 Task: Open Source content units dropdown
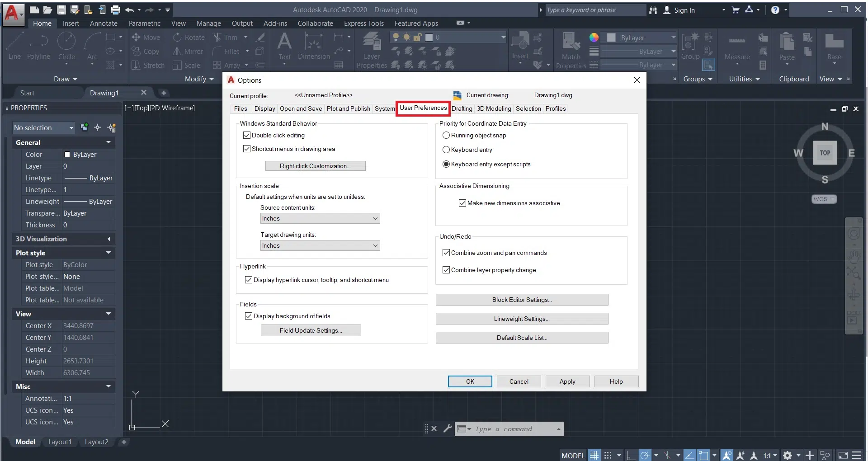click(x=320, y=218)
